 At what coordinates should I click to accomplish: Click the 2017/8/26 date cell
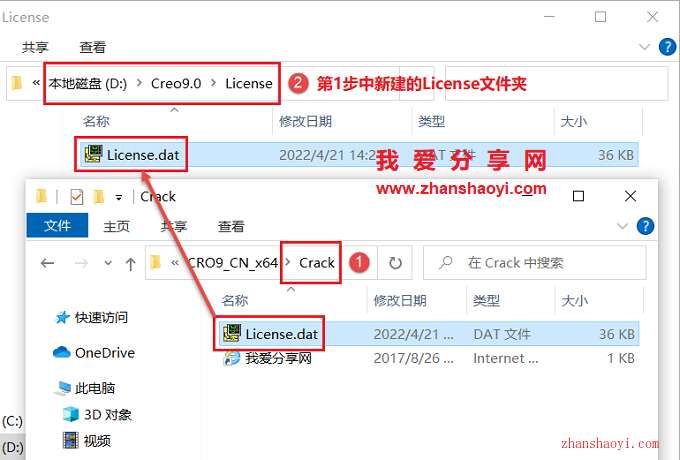(x=413, y=358)
